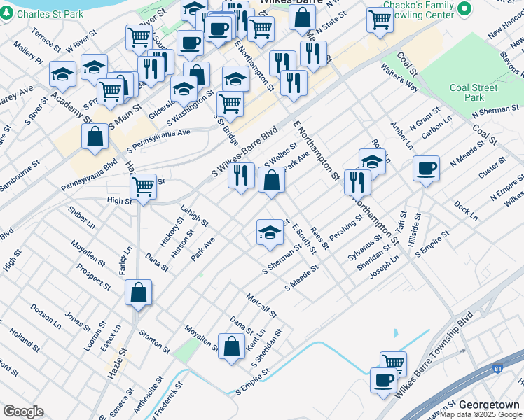Select shopping cart marker near W River St
524x420 pixels.
point(139,40)
